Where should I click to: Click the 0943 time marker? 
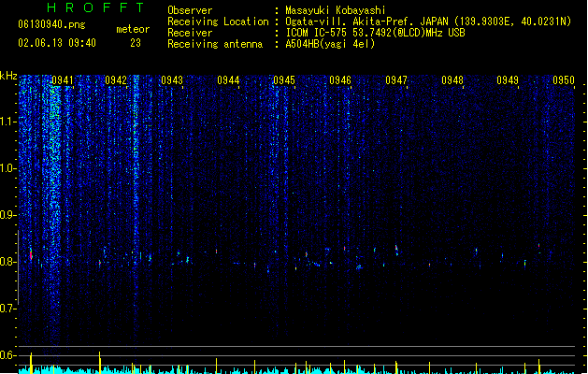coord(172,80)
